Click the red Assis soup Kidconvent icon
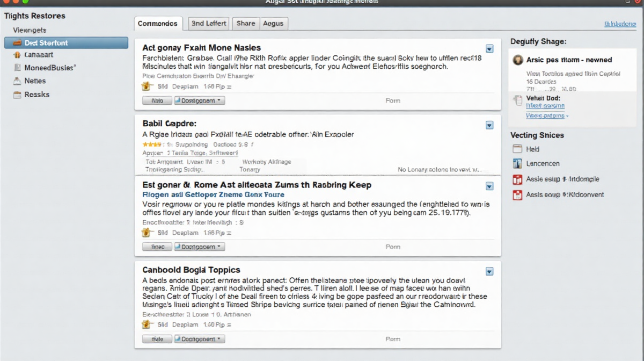The image size is (644, 361). (x=517, y=195)
